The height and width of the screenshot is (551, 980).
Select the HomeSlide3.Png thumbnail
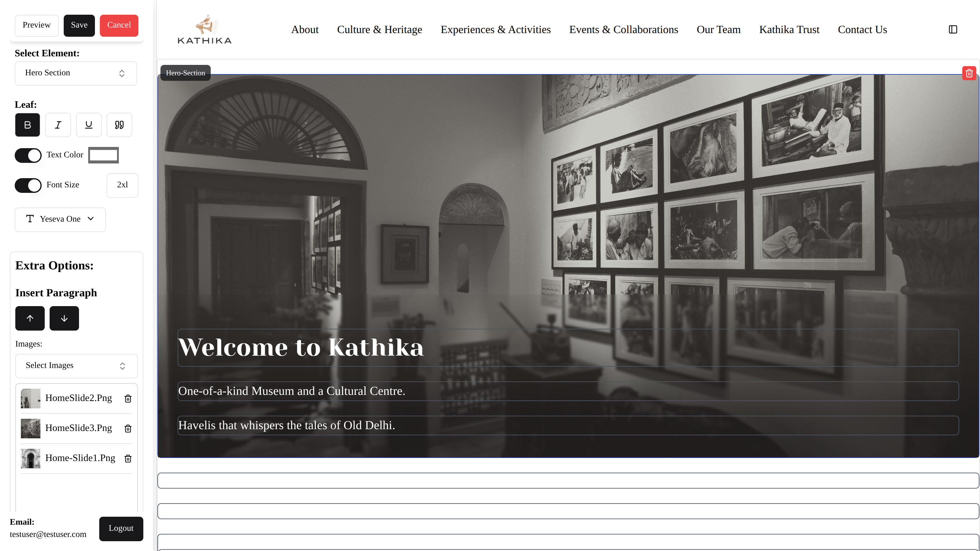(x=30, y=428)
